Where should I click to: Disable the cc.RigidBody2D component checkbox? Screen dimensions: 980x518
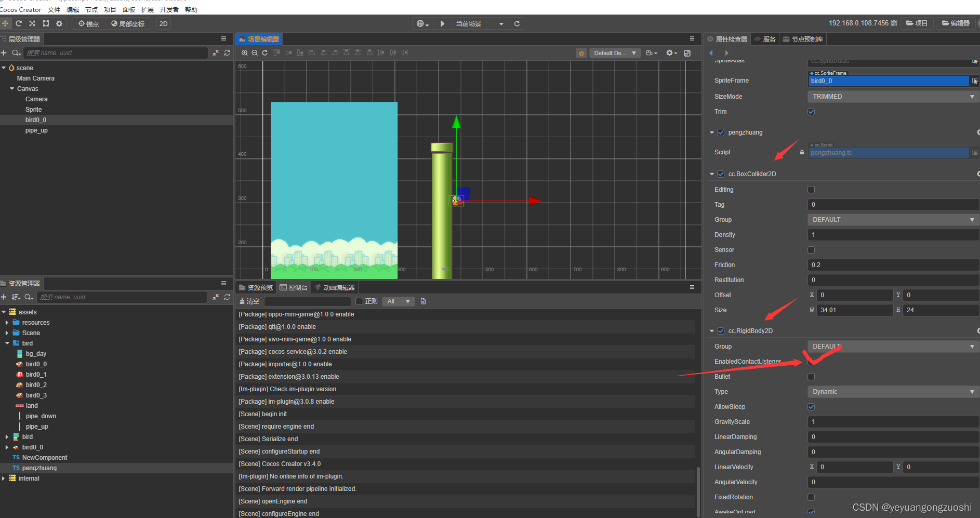tap(721, 331)
